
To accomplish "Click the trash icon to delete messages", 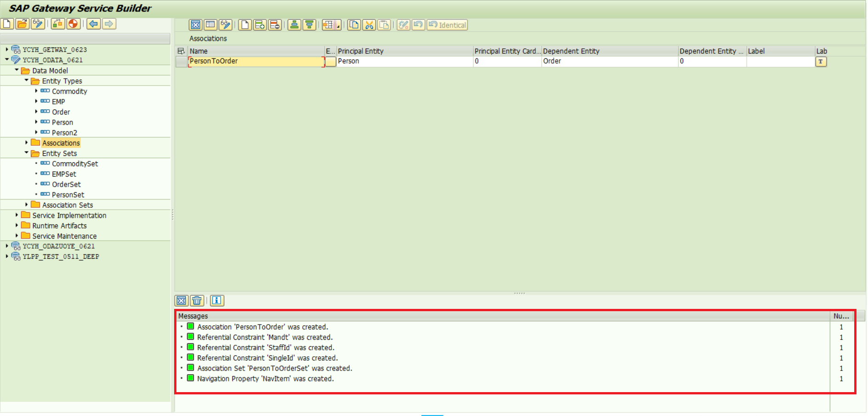I will (x=197, y=301).
